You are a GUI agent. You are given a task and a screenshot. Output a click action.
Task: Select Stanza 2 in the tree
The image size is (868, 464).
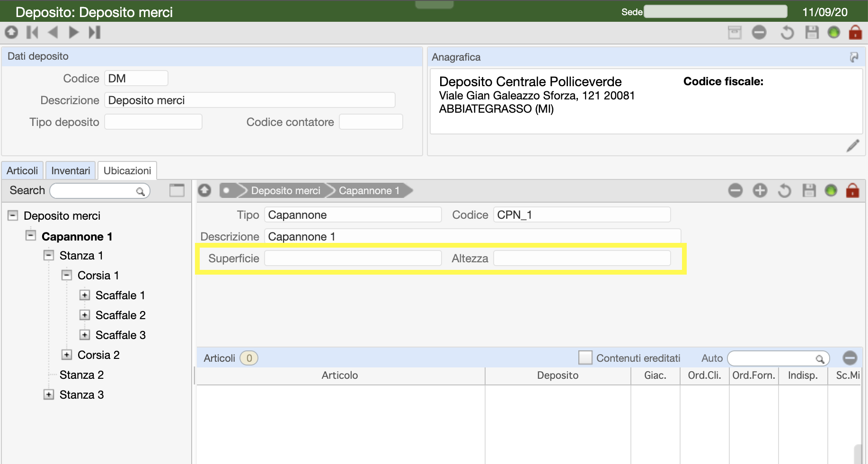[x=81, y=375]
